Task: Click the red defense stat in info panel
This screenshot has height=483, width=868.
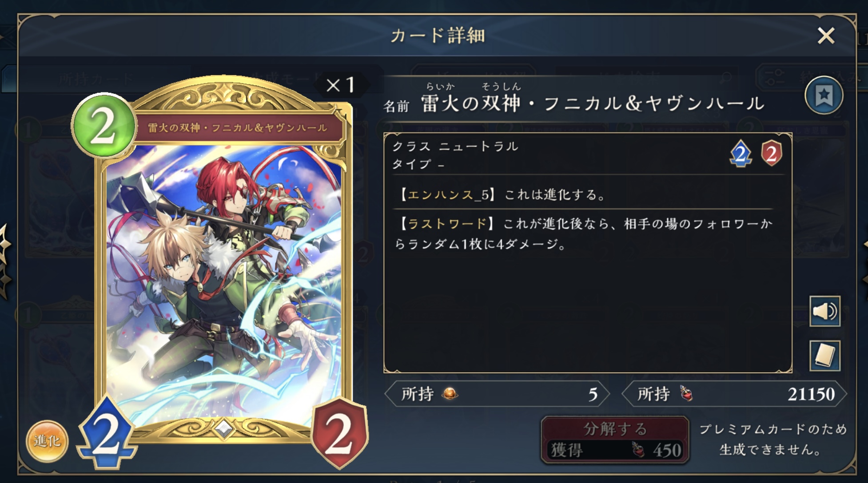Action: (x=772, y=154)
